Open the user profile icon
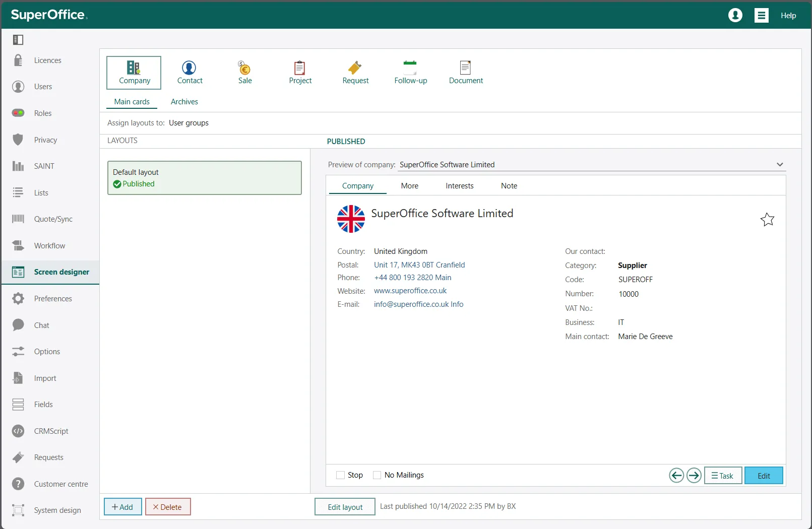The height and width of the screenshot is (529, 812). click(x=735, y=16)
